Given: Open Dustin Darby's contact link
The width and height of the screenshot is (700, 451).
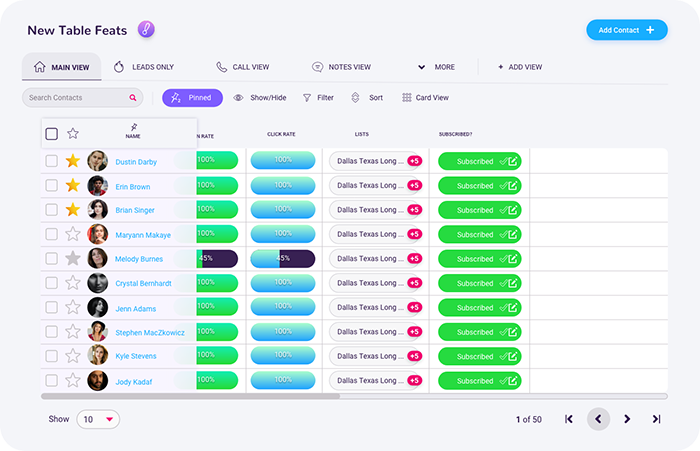Looking at the screenshot, I should 136,162.
